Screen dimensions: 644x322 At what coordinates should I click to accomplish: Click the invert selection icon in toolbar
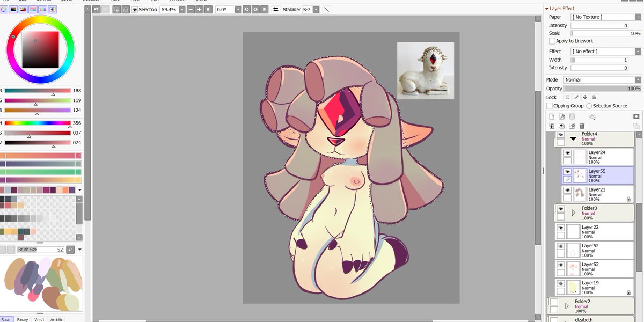(126, 9)
